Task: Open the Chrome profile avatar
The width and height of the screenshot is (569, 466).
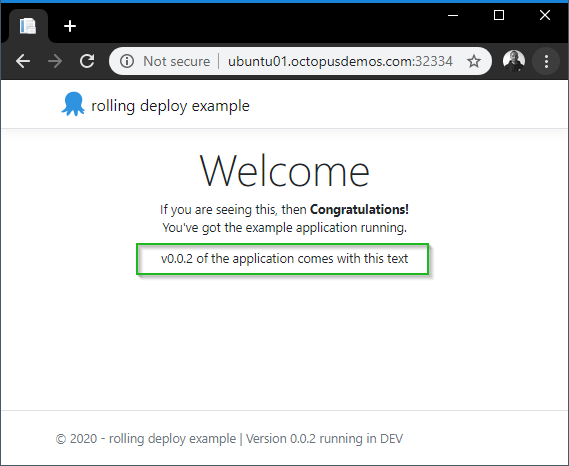Action: [x=514, y=61]
